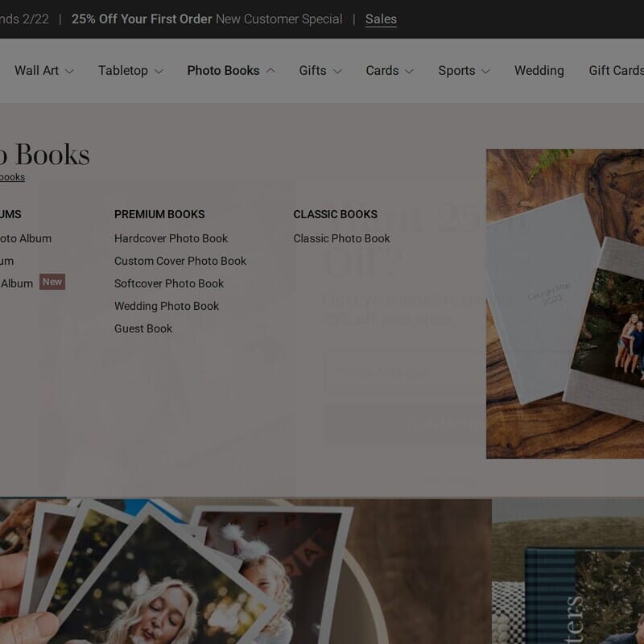The image size is (644, 644).
Task: Expand the Wall Art dropdown chevron
Action: click(x=69, y=71)
